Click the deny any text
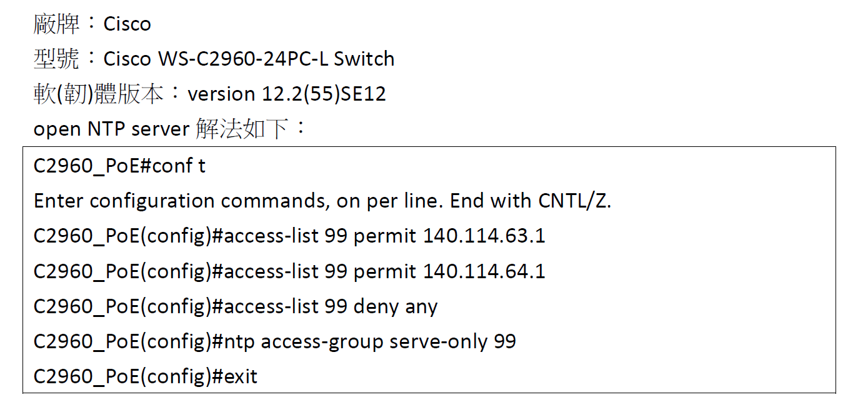 coord(396,306)
